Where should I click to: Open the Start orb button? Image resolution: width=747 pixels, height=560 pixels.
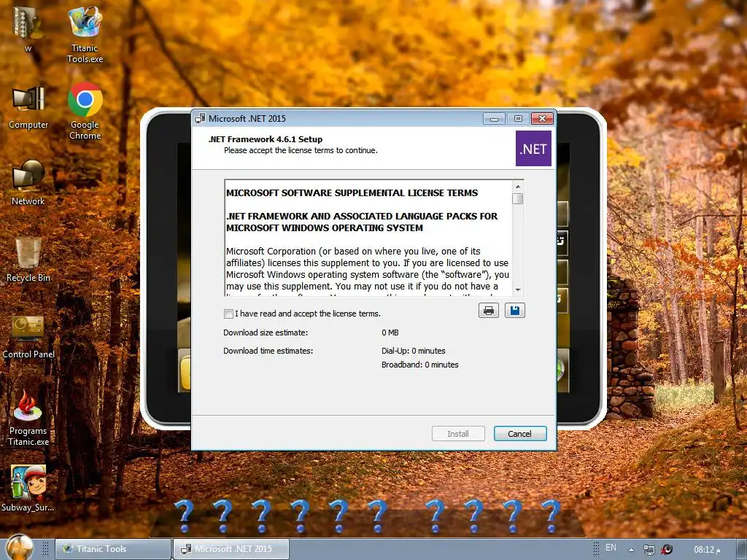coord(20,548)
